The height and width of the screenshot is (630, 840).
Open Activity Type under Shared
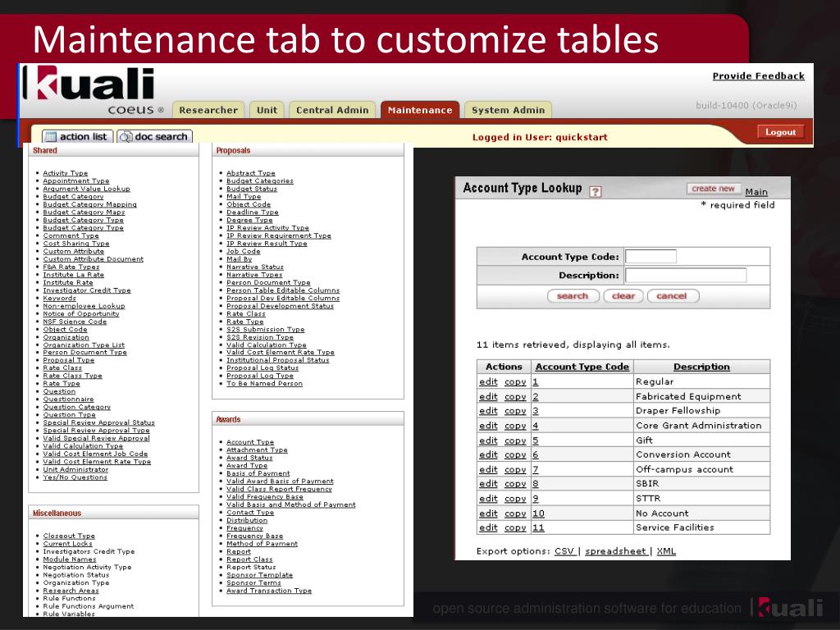[65, 173]
